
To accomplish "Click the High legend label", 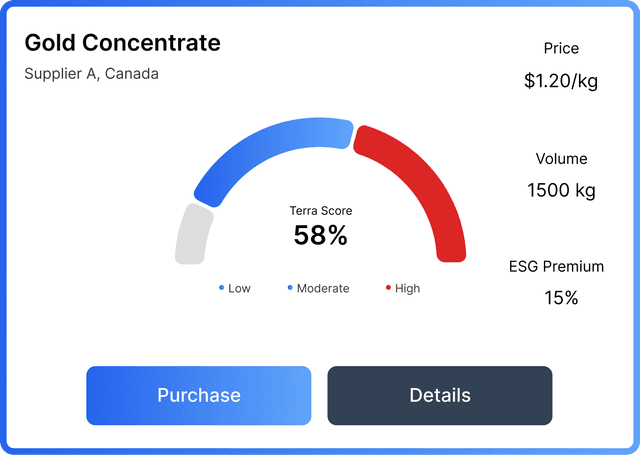I will pyautogui.click(x=407, y=288).
